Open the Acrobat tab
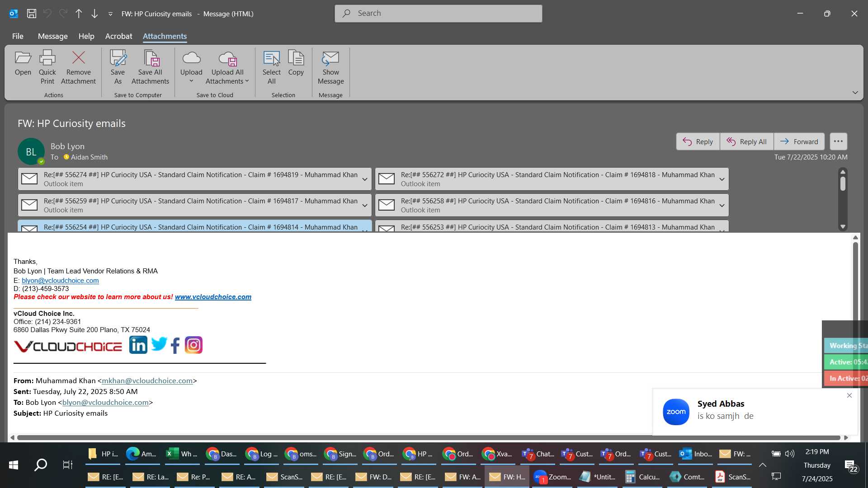This screenshot has height=488, width=868. point(118,36)
